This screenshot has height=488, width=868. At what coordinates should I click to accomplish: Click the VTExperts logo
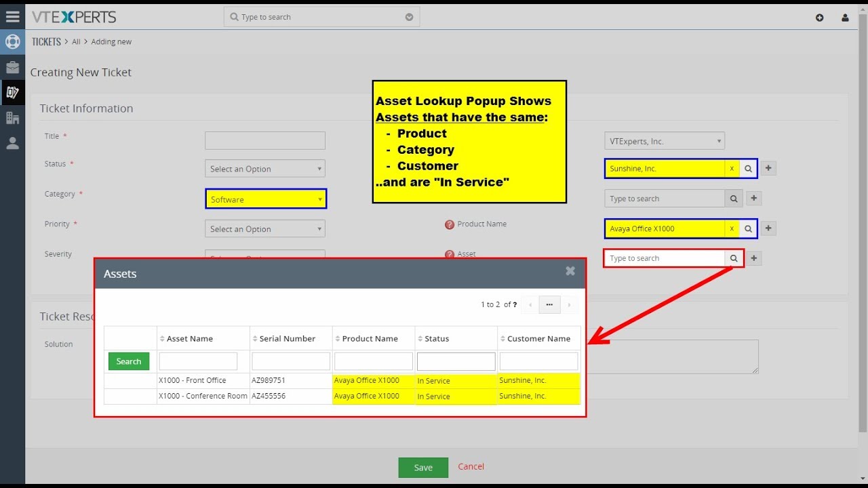(74, 17)
